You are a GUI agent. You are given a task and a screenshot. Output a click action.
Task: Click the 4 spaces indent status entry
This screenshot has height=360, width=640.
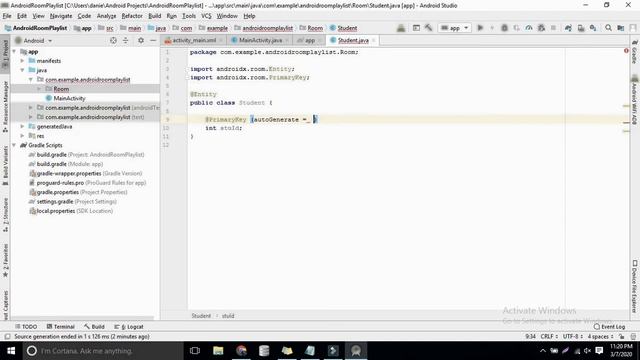(600, 337)
